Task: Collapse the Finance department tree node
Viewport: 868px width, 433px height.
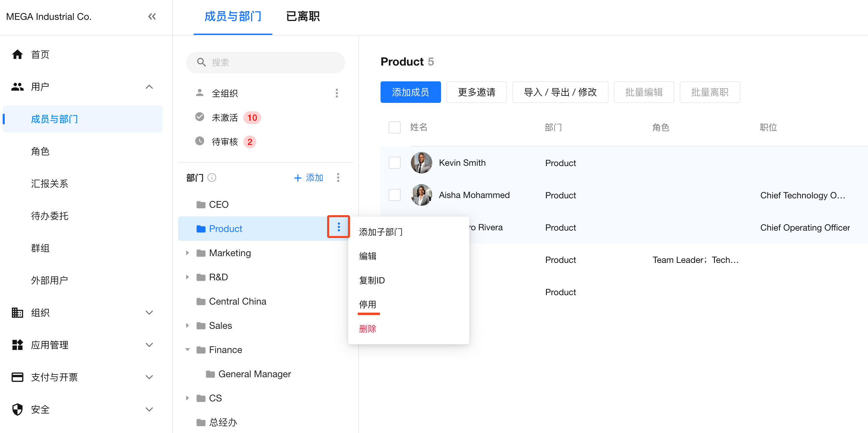Action: (x=187, y=349)
